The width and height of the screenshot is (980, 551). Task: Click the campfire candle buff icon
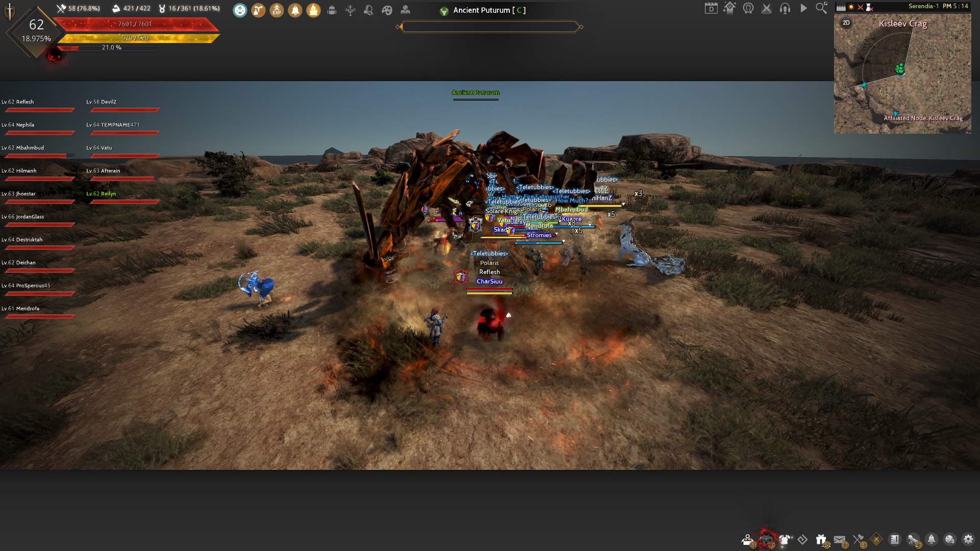[313, 10]
